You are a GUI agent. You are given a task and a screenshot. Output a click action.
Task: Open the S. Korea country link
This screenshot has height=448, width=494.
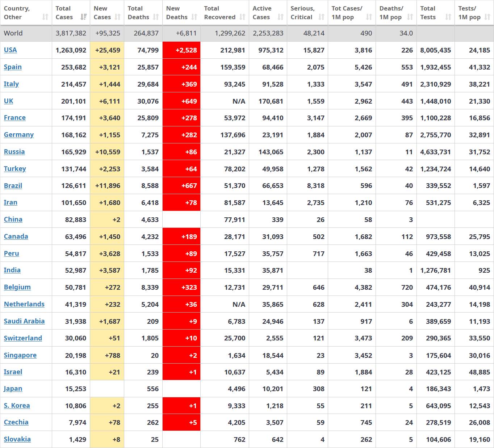tap(17, 406)
